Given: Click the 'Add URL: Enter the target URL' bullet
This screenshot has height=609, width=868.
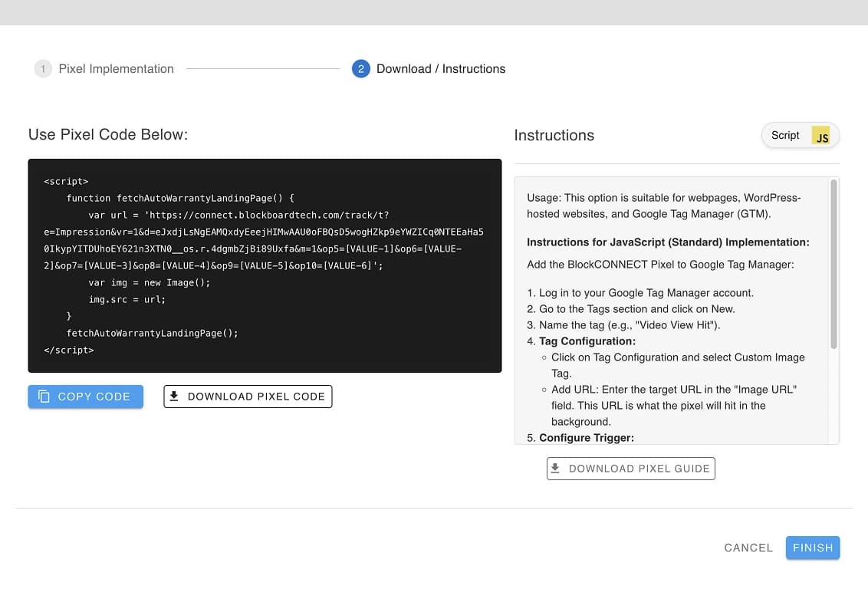Looking at the screenshot, I should 674,405.
